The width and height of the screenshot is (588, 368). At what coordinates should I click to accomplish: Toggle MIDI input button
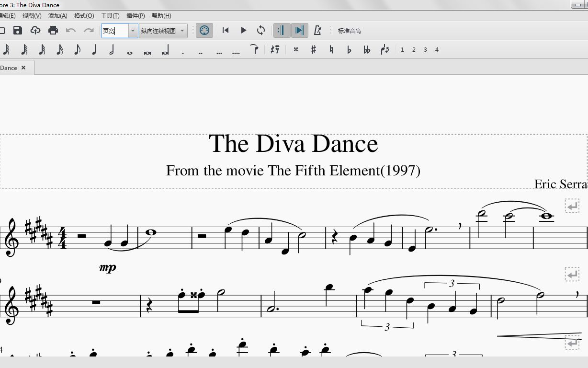pos(204,31)
